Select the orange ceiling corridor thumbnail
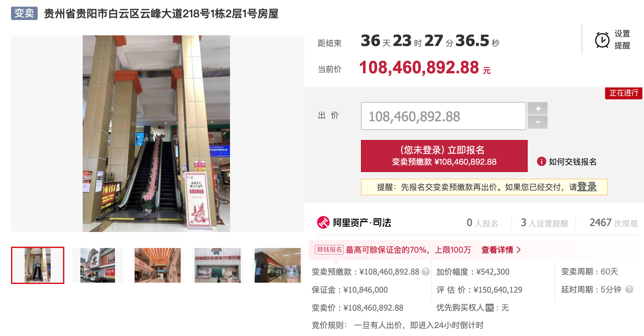 pyautogui.click(x=158, y=265)
